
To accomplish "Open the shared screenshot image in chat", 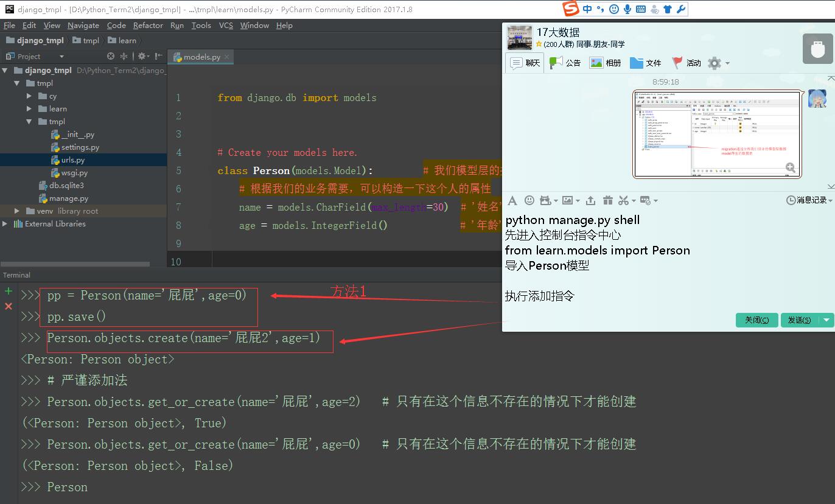I will tap(716, 134).
